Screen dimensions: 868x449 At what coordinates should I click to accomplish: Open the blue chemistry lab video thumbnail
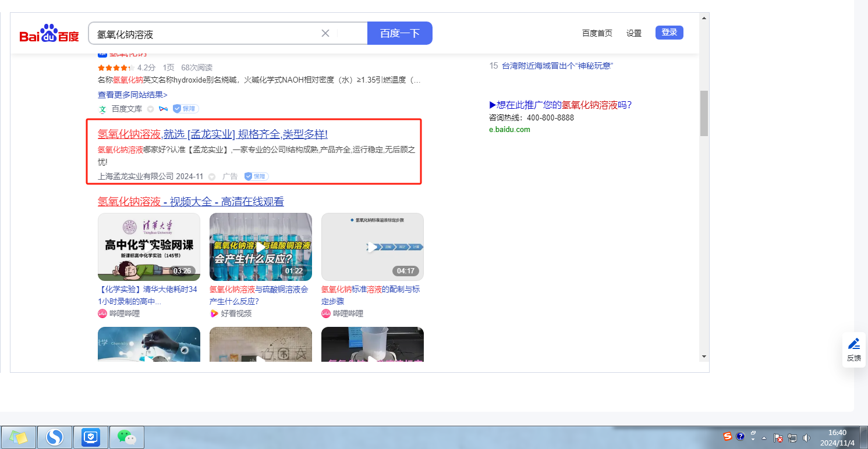[149, 344]
